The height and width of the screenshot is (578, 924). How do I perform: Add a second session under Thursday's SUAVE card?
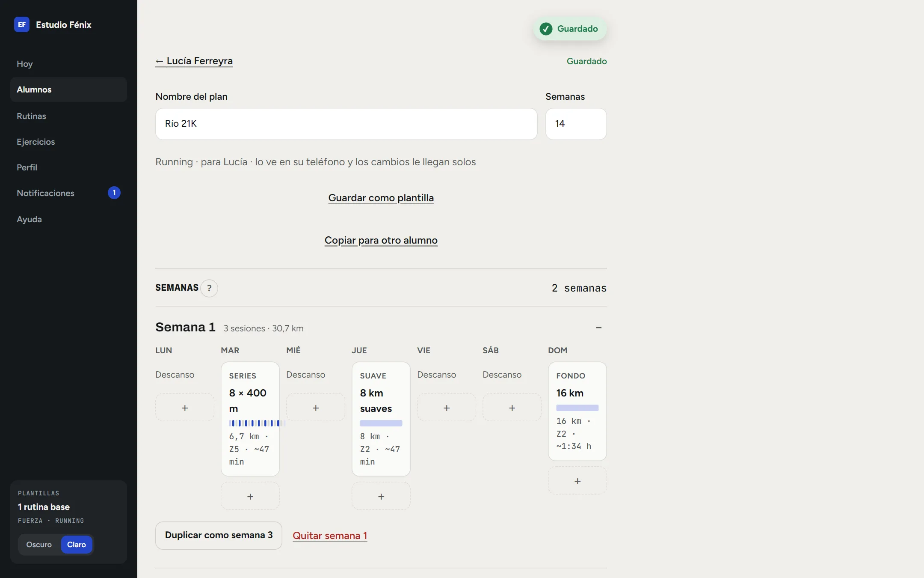click(x=381, y=496)
